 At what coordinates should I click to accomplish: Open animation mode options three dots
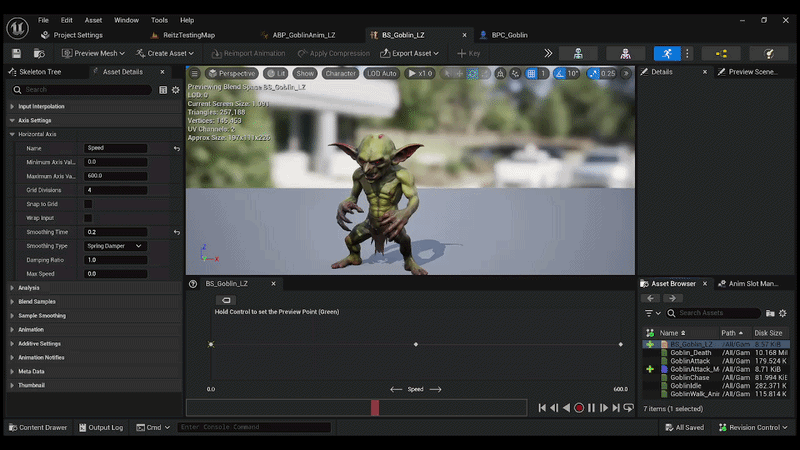(x=687, y=53)
